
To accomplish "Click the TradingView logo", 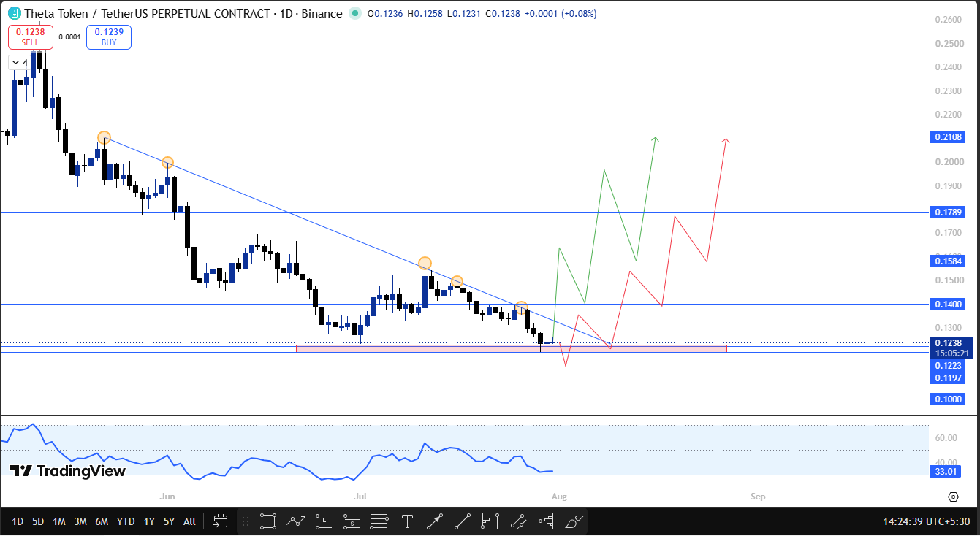I will pos(68,471).
